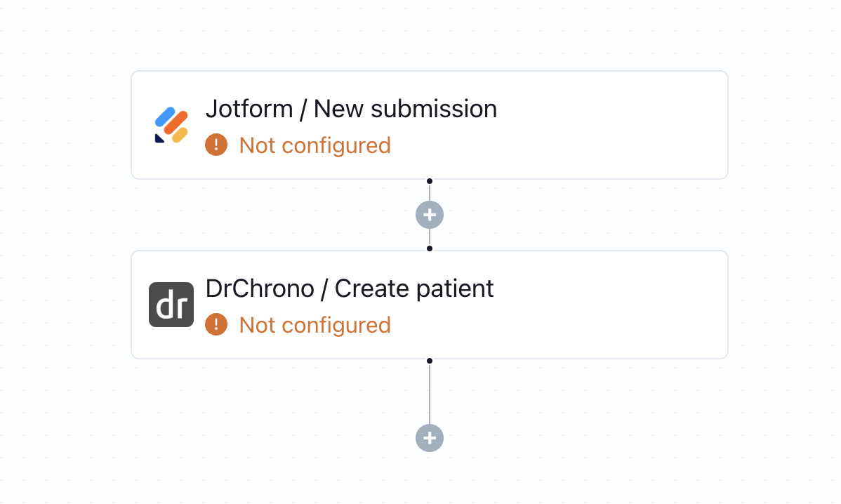Insert a step between Jotform and DrChrono
The image size is (841, 504).
[x=429, y=214]
